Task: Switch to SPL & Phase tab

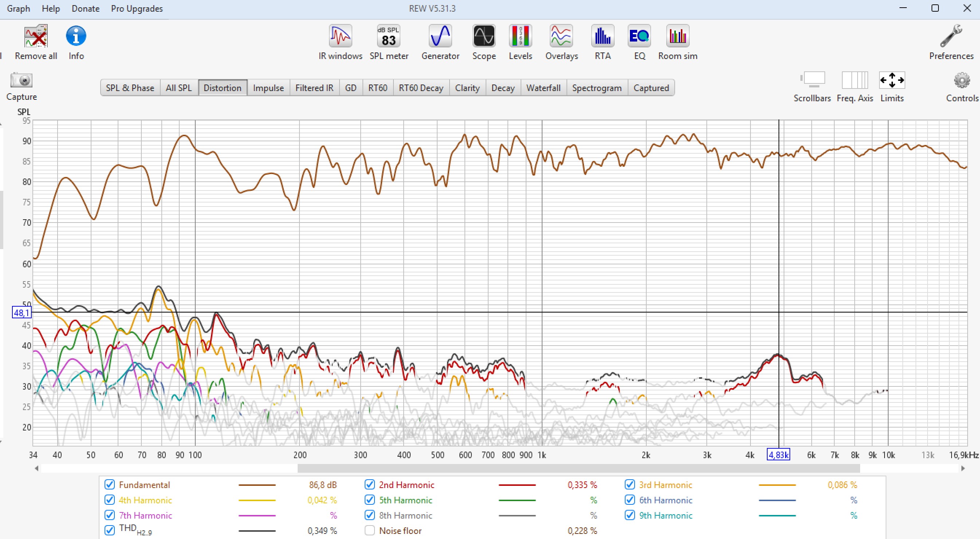Action: (x=130, y=88)
